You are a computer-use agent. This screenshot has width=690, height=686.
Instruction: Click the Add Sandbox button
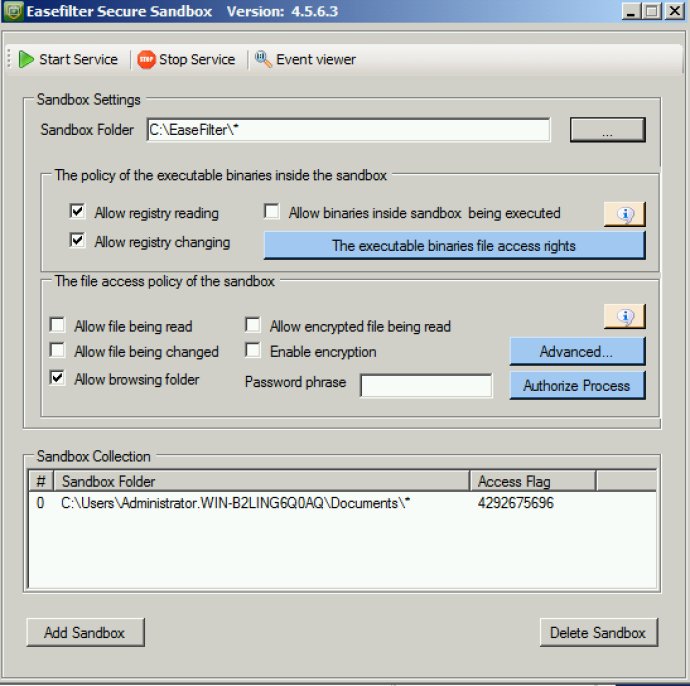pos(85,633)
